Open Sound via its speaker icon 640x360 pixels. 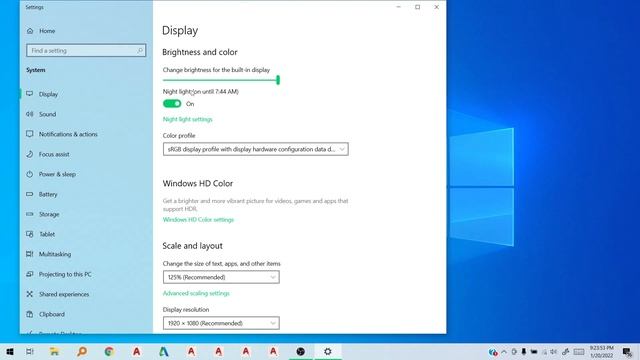click(30, 114)
